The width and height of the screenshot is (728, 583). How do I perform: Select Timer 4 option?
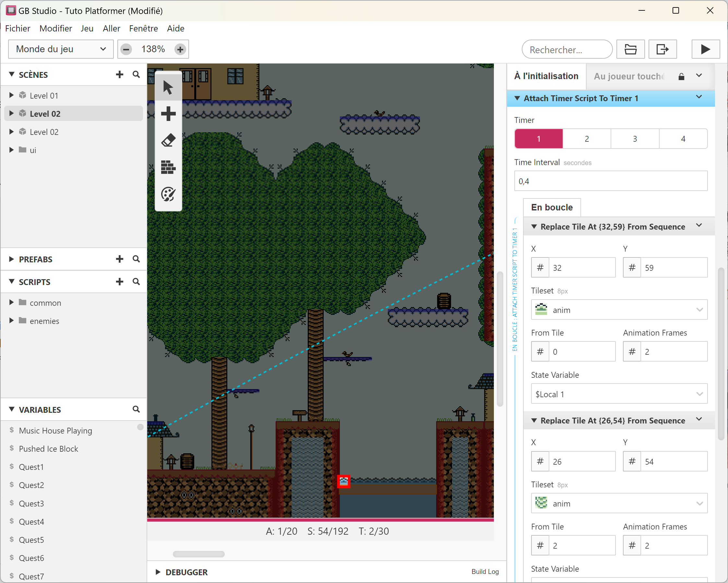coord(683,139)
